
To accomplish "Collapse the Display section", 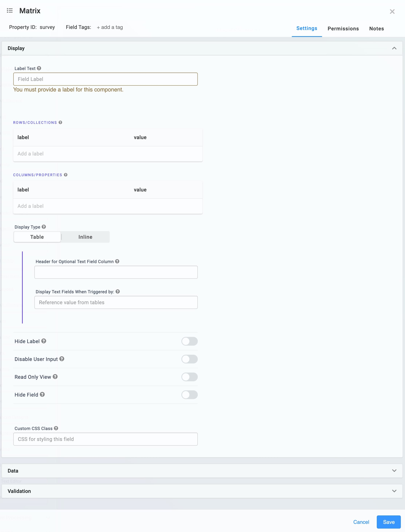I will 394,48.
